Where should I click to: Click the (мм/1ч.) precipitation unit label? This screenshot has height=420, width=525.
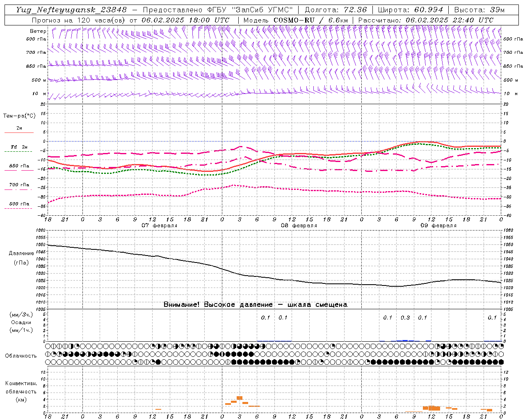pos(21,330)
